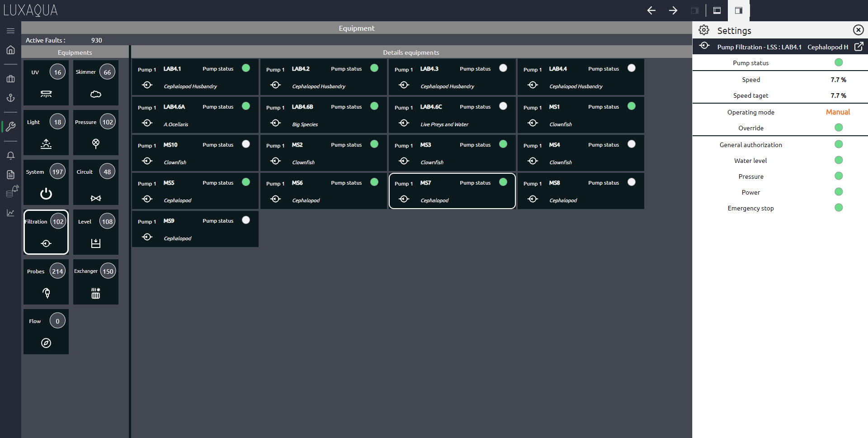The width and height of the screenshot is (868, 438).
Task: Open Pump Filtration LAB4.1 in new window
Action: click(859, 47)
